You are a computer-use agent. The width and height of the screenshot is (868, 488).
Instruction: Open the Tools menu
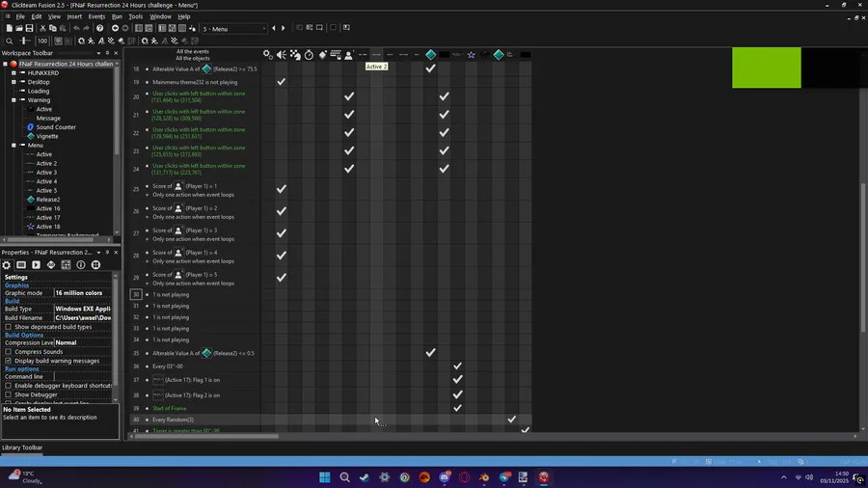click(x=136, y=16)
